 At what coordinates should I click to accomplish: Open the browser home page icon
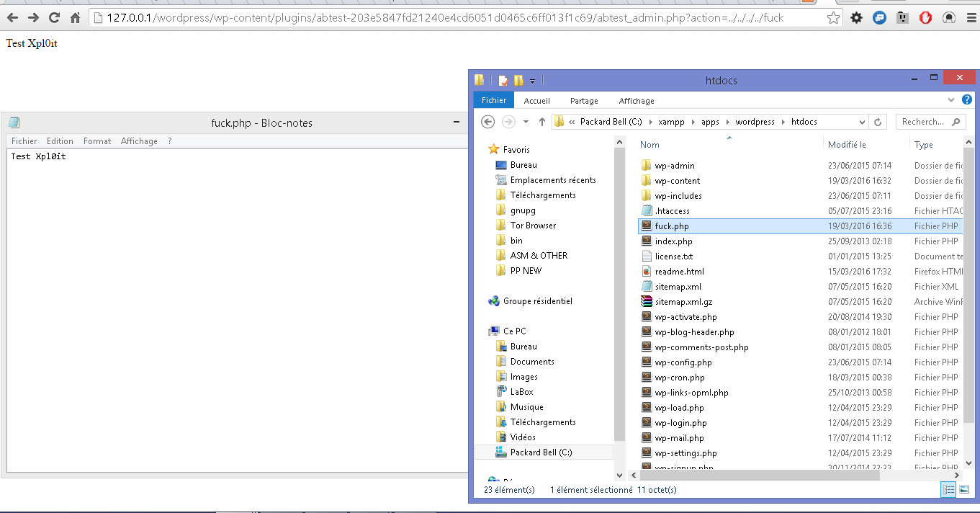coord(75,17)
